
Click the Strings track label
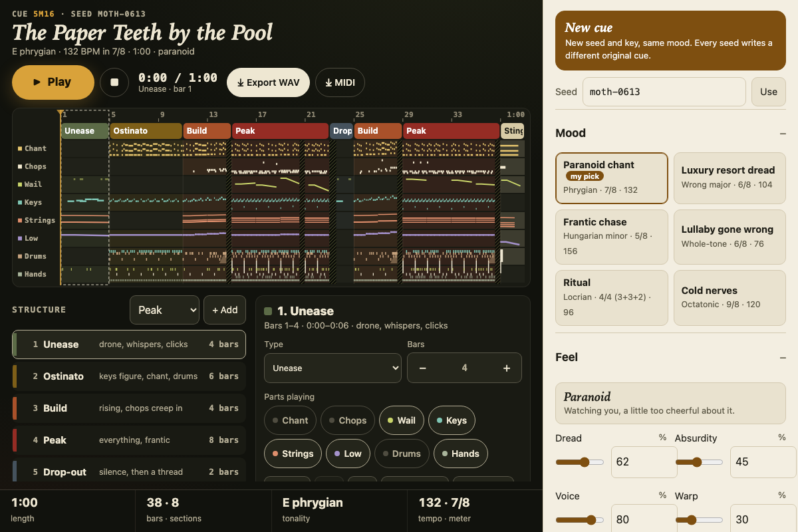(39, 220)
